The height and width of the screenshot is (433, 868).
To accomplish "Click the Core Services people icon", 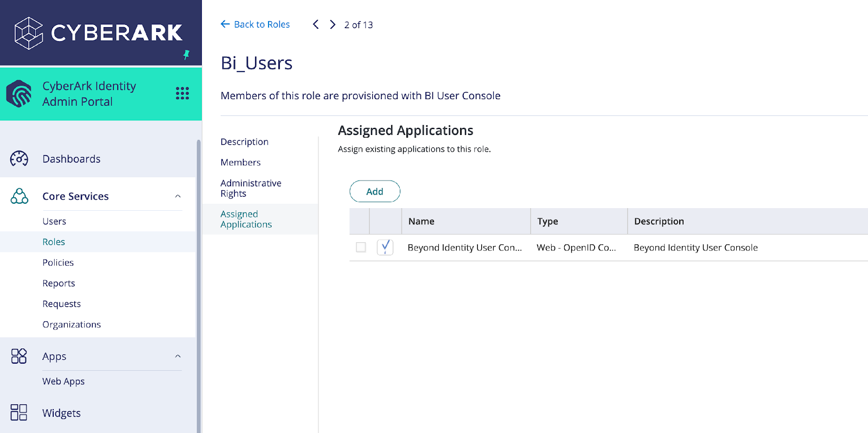I will 19,196.
